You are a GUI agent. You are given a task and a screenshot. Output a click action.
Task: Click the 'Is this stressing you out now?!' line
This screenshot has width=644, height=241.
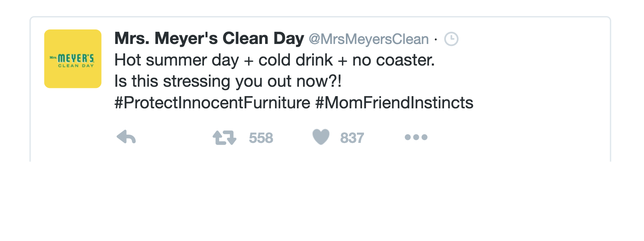pos(228,81)
